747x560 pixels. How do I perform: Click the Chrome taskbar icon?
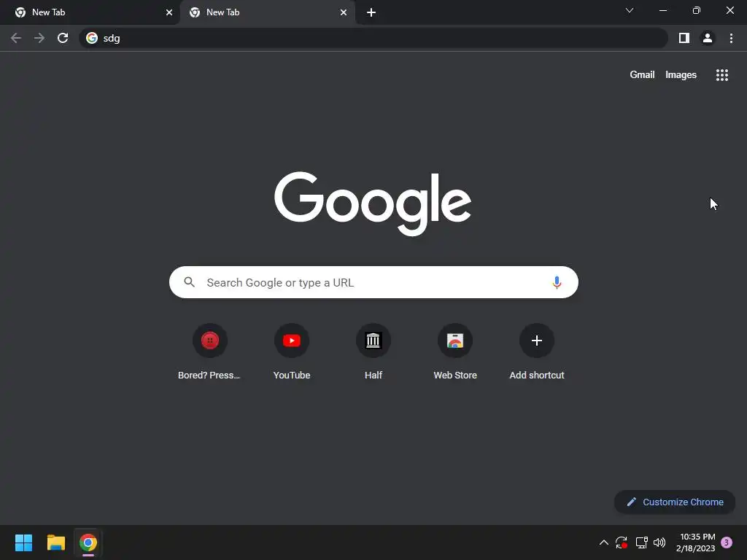(88, 542)
